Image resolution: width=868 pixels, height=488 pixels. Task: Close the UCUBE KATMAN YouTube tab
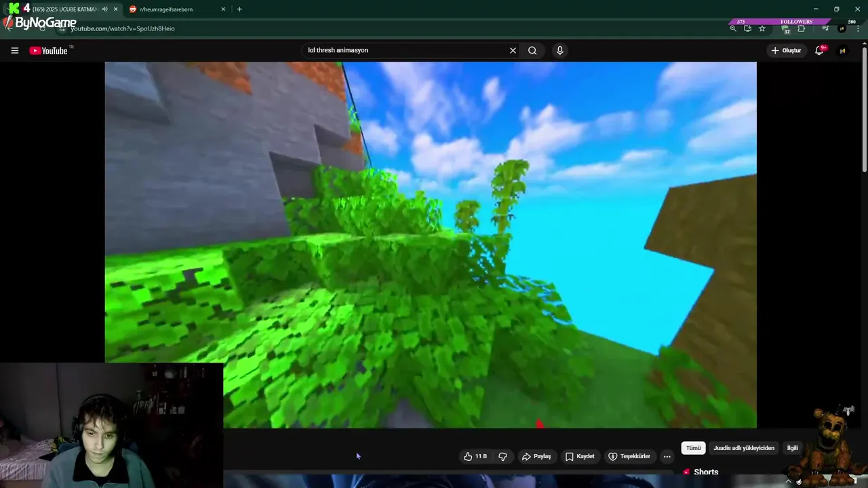coord(115,9)
